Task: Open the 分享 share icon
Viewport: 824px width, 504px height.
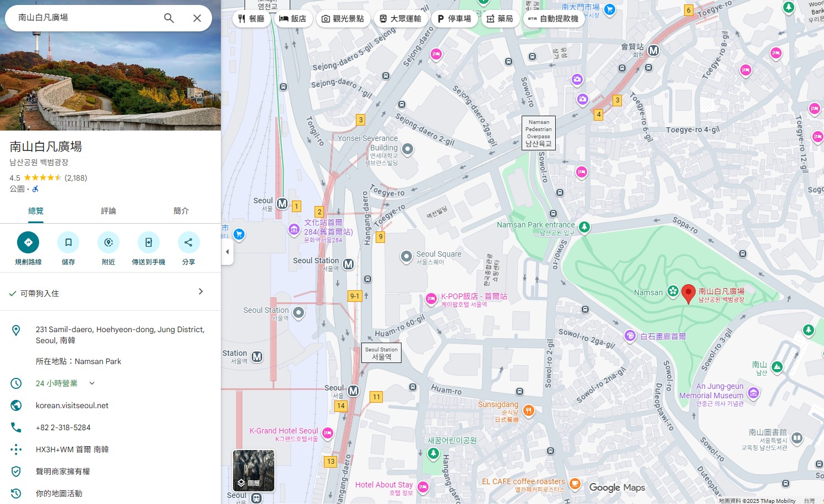Action: (189, 242)
